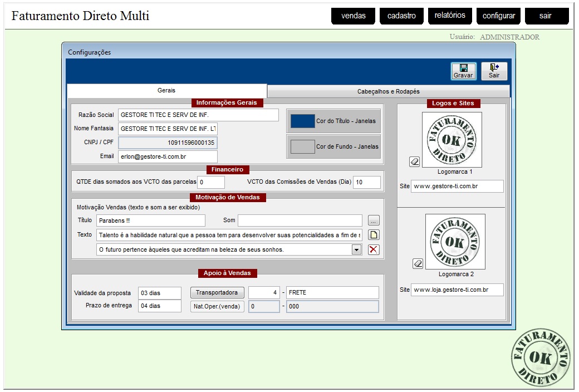Browse for sound file with ellipsis button
This screenshot has height=392, width=579.
[x=374, y=220]
